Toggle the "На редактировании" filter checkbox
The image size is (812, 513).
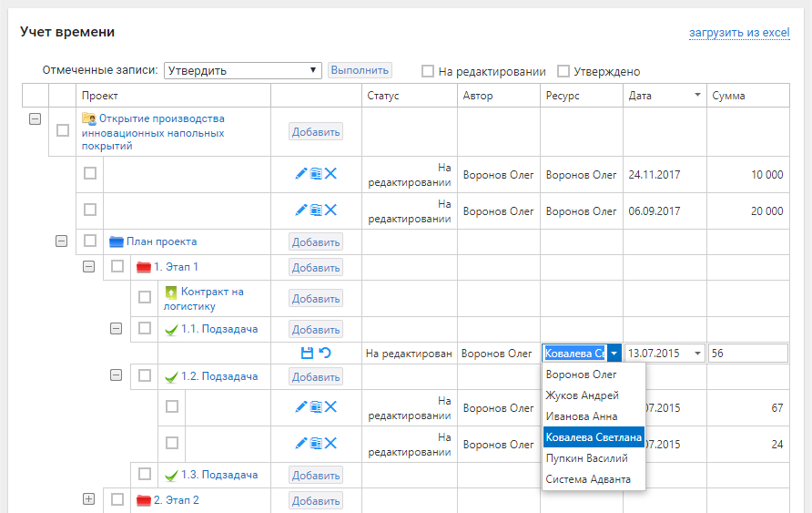coord(427,71)
